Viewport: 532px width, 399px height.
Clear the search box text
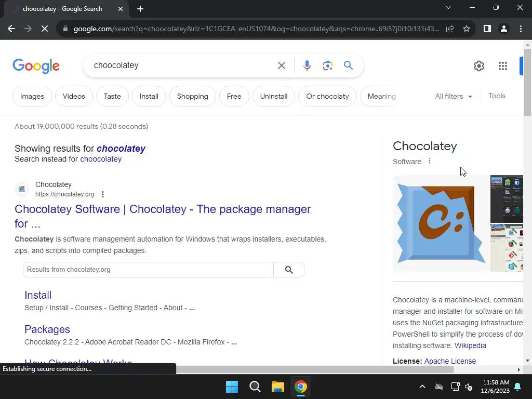point(281,65)
